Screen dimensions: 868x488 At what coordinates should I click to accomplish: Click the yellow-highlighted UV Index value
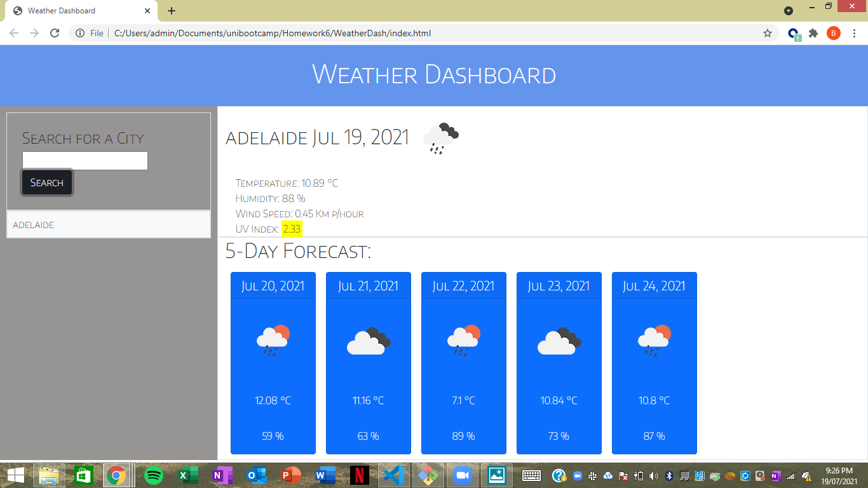point(291,229)
